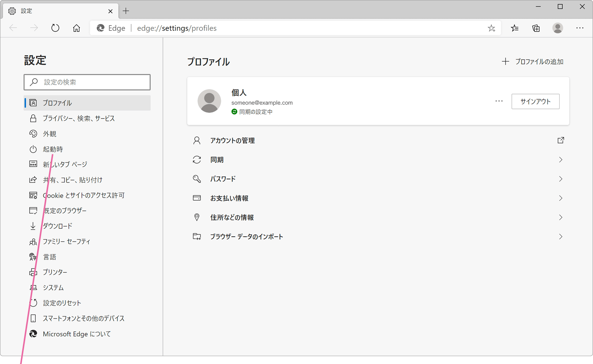The height and width of the screenshot is (364, 593).
Task: Open 既定のブラウザー settings
Action: point(87,211)
